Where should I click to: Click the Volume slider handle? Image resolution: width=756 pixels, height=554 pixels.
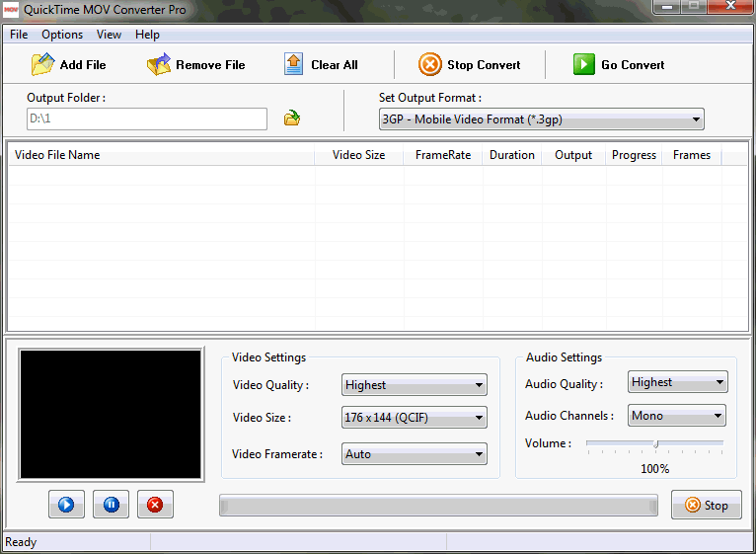pos(655,444)
